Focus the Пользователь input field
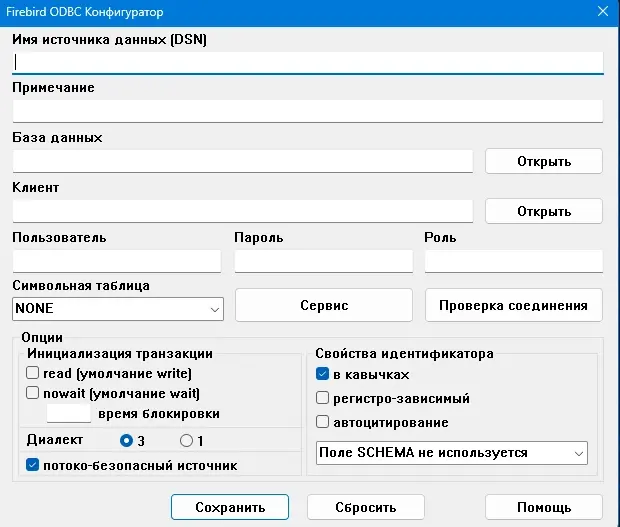The height and width of the screenshot is (527, 620). point(117,261)
